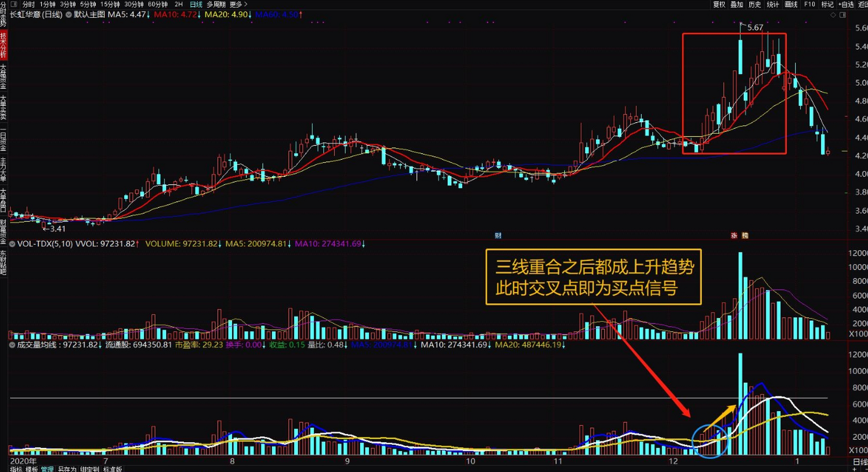Click the 市盈率: 29.23 value
This screenshot has height=472, width=868.
click(199, 345)
